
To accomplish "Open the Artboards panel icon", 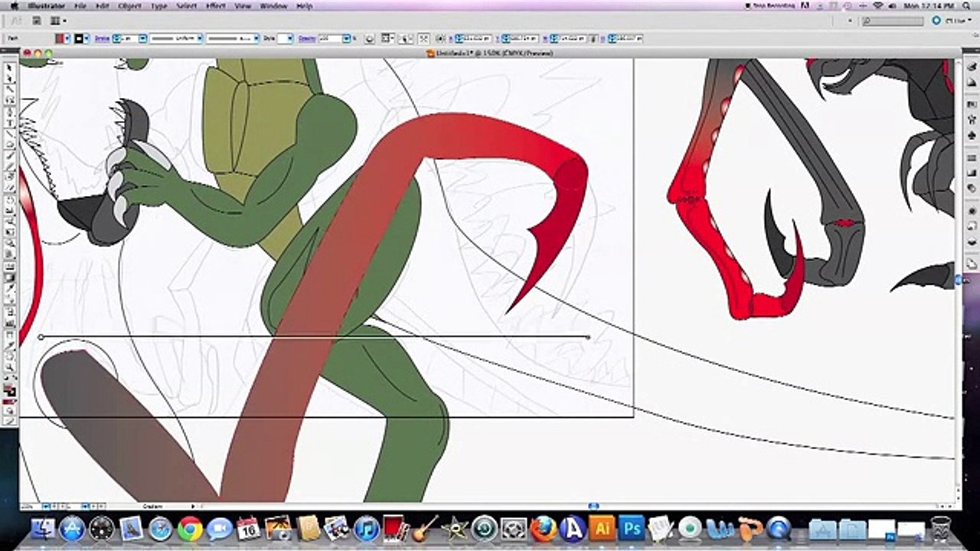I will tap(972, 262).
